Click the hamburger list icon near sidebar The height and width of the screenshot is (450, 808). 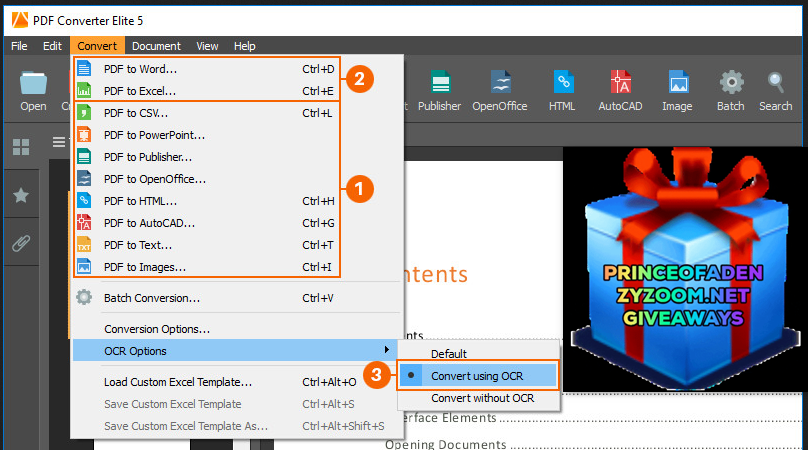[x=59, y=142]
